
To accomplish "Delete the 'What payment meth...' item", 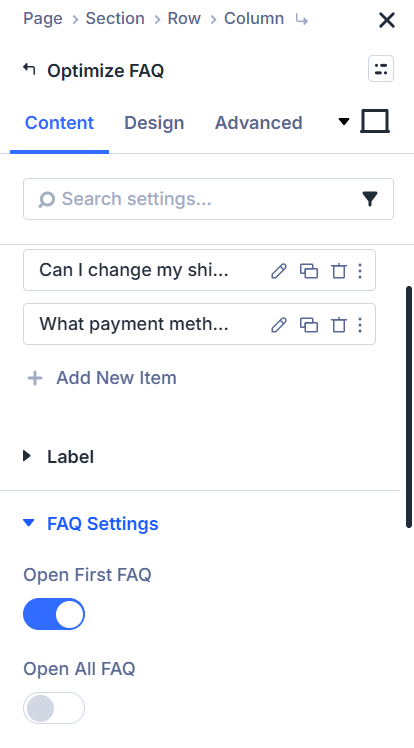I will click(x=339, y=325).
